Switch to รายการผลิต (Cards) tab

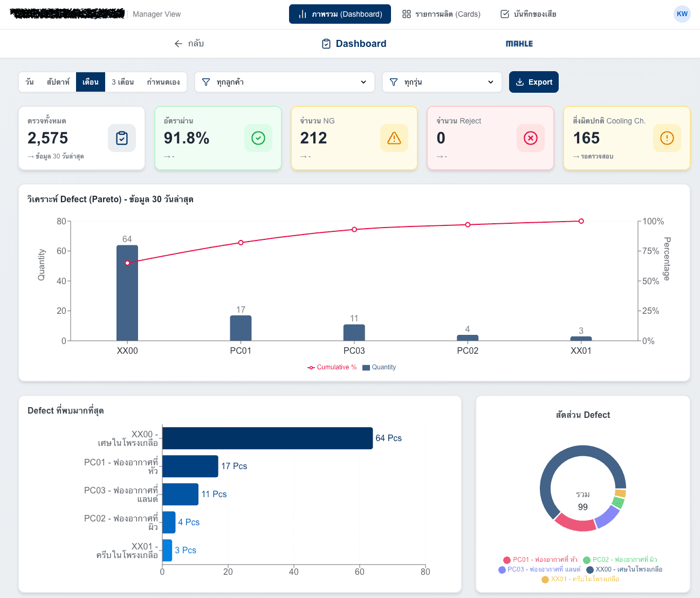click(x=441, y=14)
